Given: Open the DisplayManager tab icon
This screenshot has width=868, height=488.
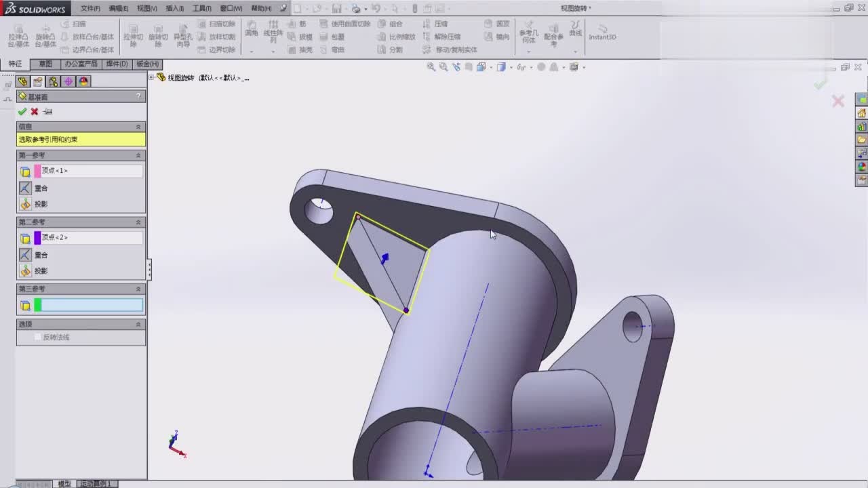Looking at the screenshot, I should 83,81.
